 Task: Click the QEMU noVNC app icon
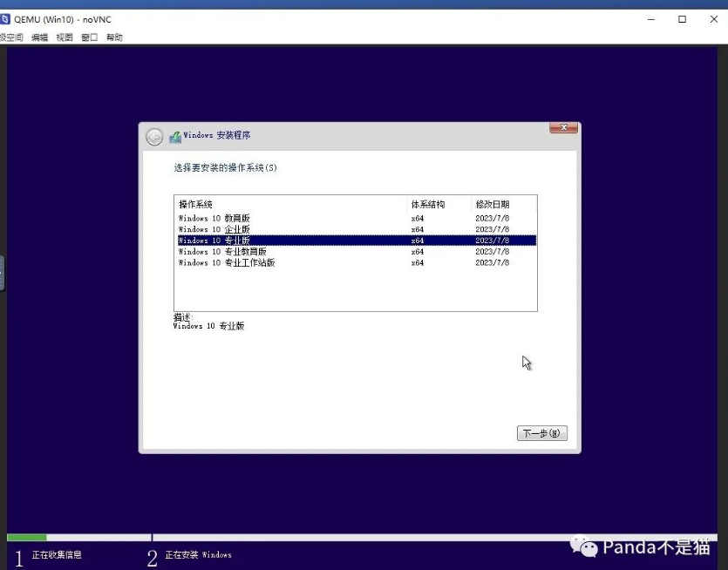click(x=4, y=19)
